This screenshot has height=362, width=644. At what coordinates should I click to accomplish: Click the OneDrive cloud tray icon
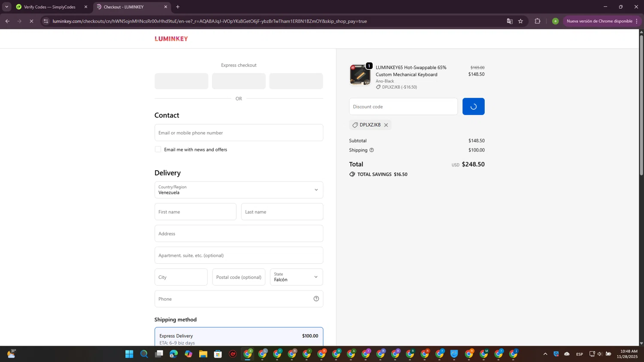[x=567, y=354]
